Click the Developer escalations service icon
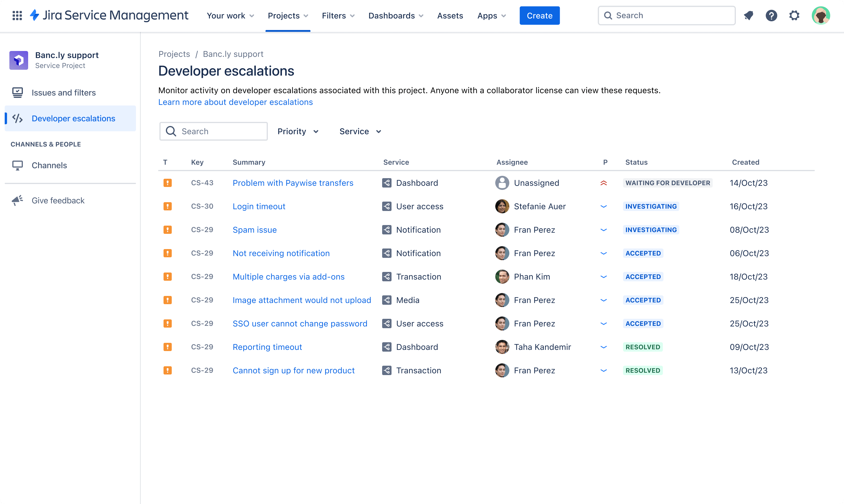The width and height of the screenshot is (844, 504). point(17,118)
